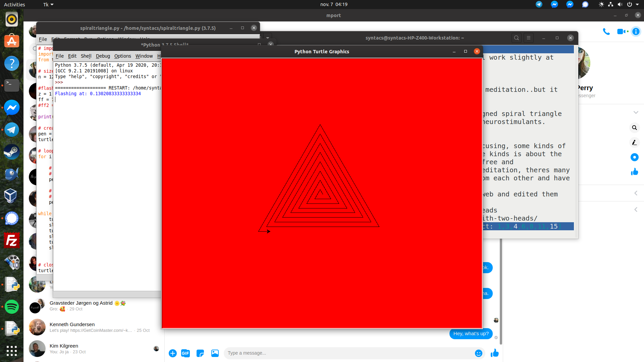Open the emoji picker
Image resolution: width=644 pixels, height=362 pixels.
pyautogui.click(x=479, y=353)
